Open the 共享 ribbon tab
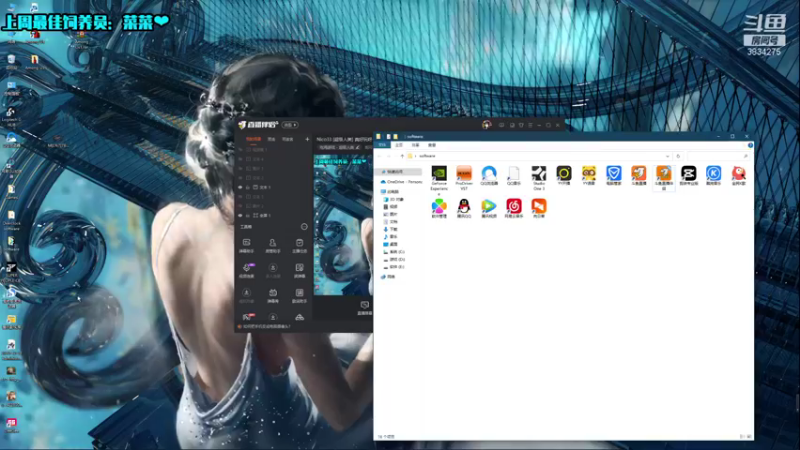 [415, 145]
